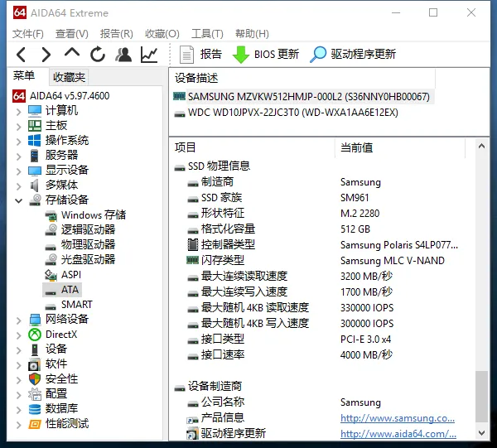The width and height of the screenshot is (497, 448).
Task: Click the 当前值 column header
Action: [x=400, y=148]
